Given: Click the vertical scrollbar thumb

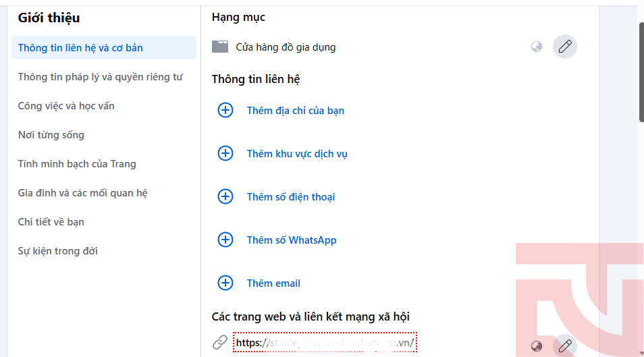Looking at the screenshot, I should (641, 72).
